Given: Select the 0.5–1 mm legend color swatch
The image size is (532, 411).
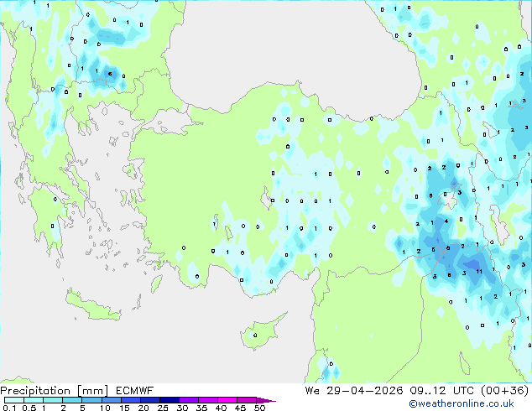Looking at the screenshot, I should coord(34,400).
